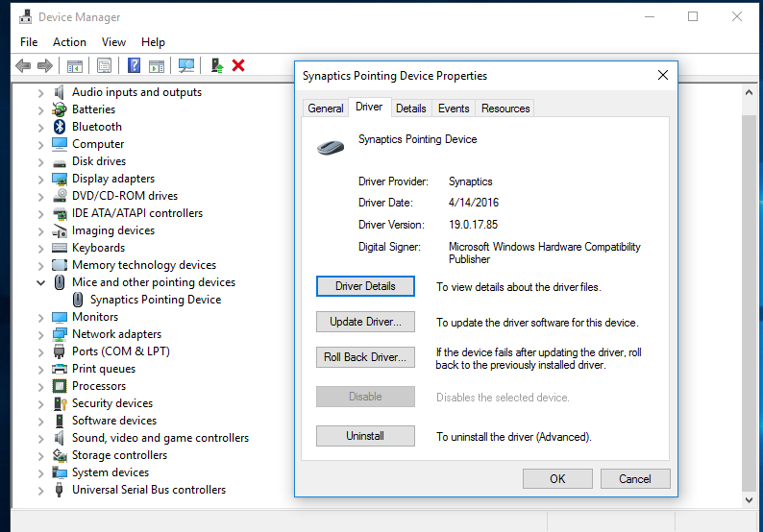The width and height of the screenshot is (763, 532).
Task: Maximize the Device Manager window
Action: click(693, 16)
